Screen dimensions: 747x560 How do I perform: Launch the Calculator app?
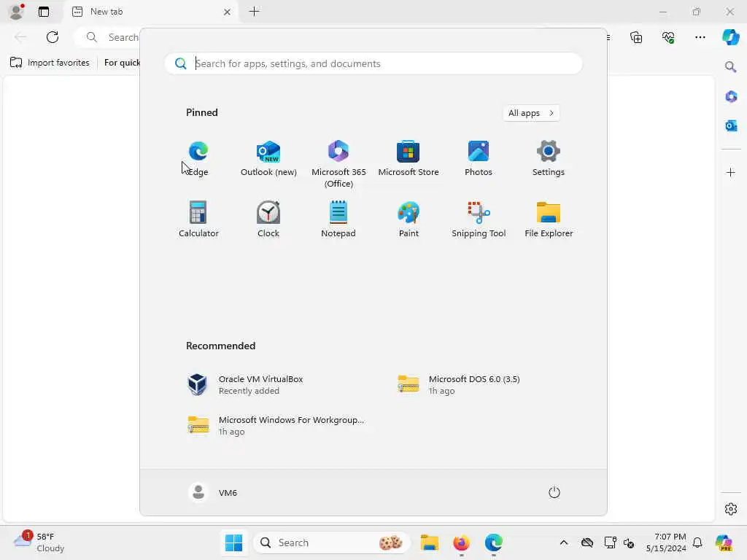[198, 219]
